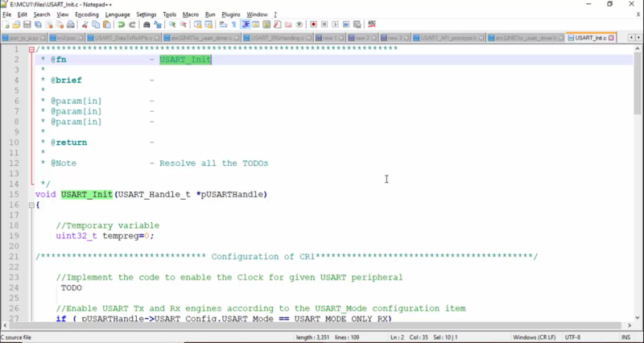Collapse the comment block fold at line 1
644x343 pixels.
pos(31,49)
